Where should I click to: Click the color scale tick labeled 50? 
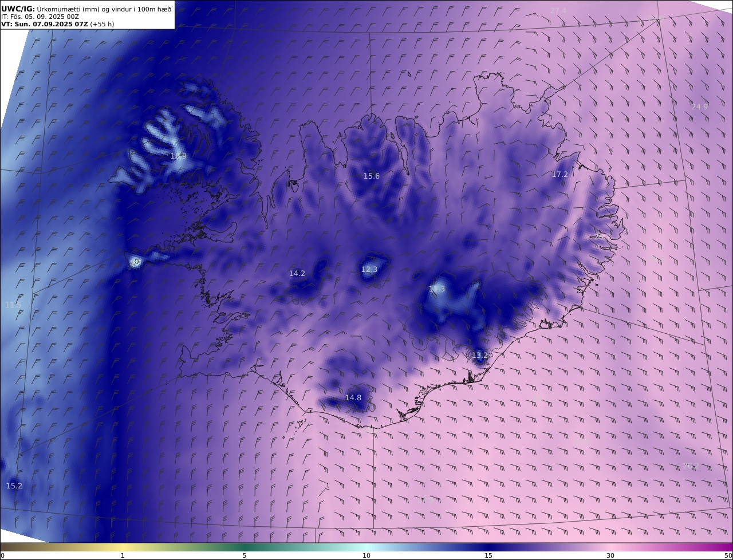point(728,555)
